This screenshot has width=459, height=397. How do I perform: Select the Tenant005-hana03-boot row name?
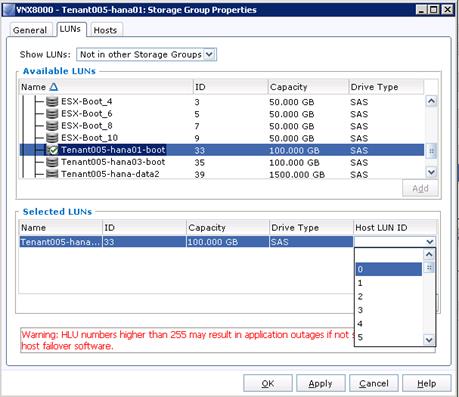113,162
